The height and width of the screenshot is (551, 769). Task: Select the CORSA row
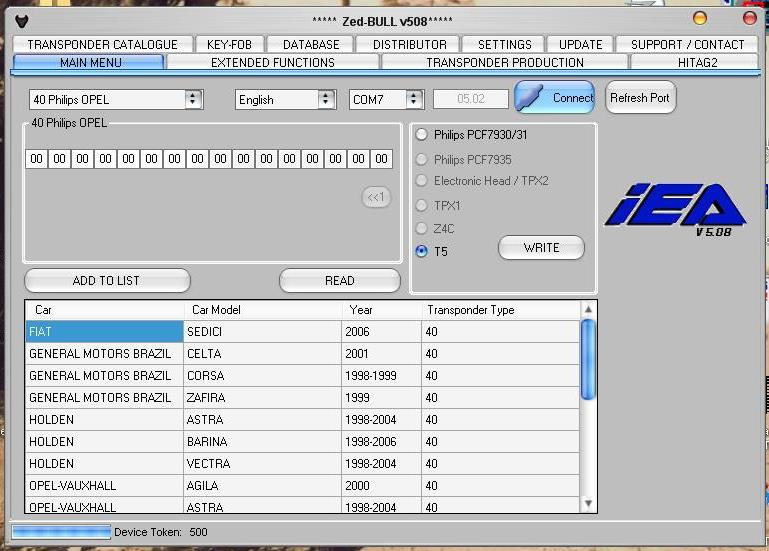302,376
